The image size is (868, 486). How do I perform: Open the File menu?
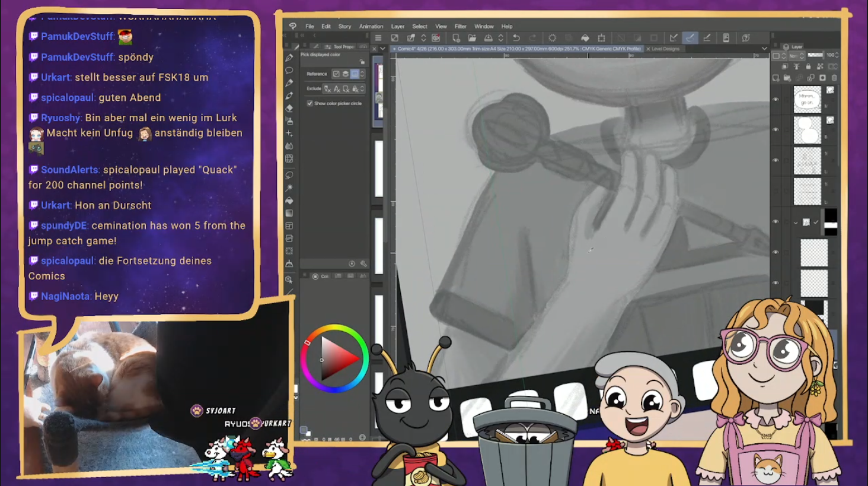click(x=309, y=26)
